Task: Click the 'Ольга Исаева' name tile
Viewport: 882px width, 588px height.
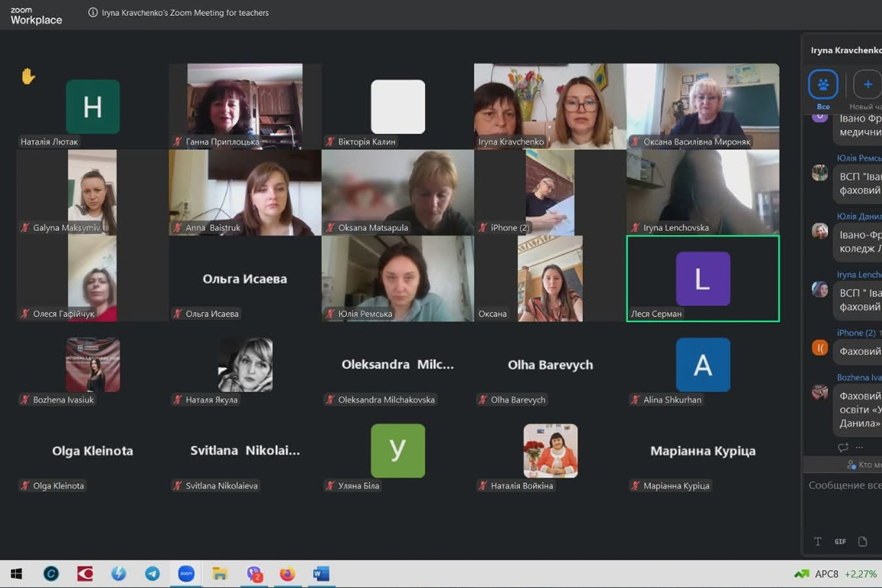Action: coord(245,278)
